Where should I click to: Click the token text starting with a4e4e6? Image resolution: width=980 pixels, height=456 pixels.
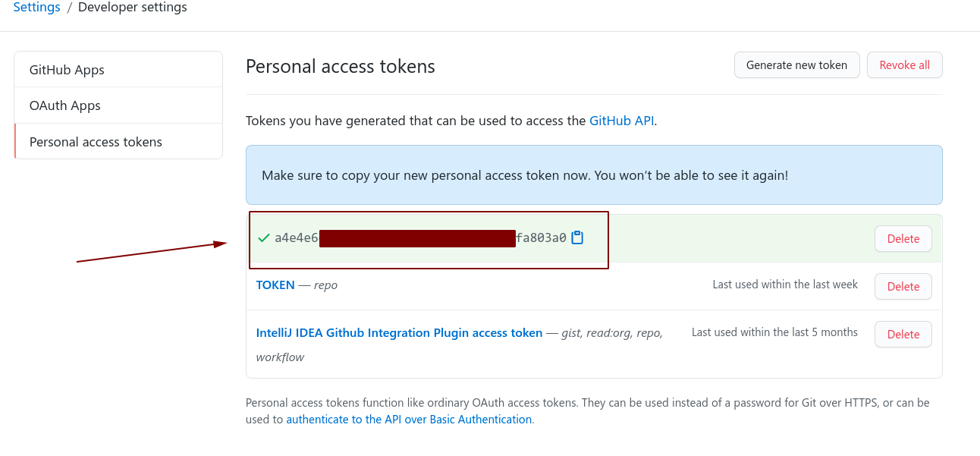coord(420,238)
